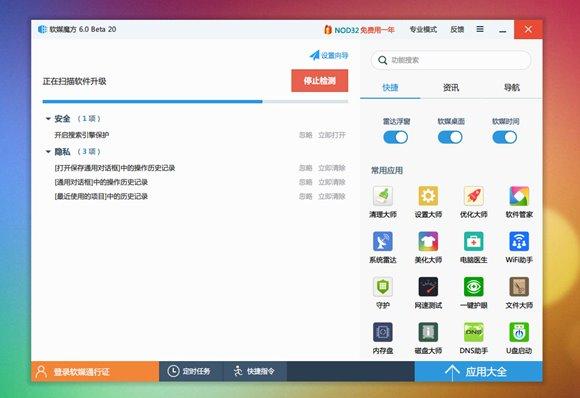Toggle the 软媒桌面 switch
Screen dimensions: 580x398
pyautogui.click(x=450, y=137)
